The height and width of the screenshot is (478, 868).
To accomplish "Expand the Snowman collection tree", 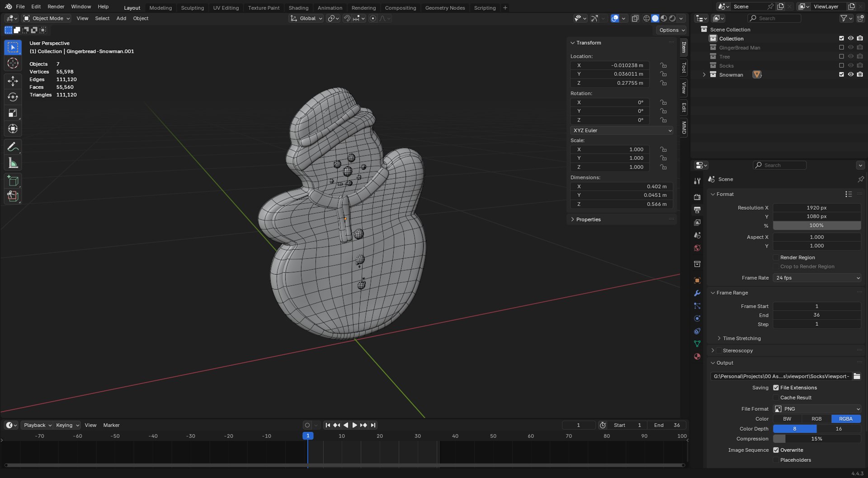I will (x=704, y=75).
